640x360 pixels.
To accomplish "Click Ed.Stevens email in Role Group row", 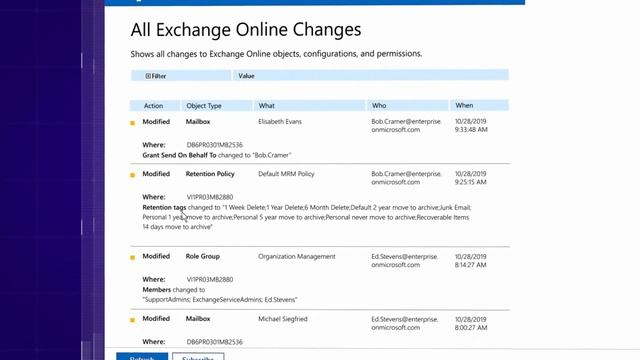I will point(404,260).
